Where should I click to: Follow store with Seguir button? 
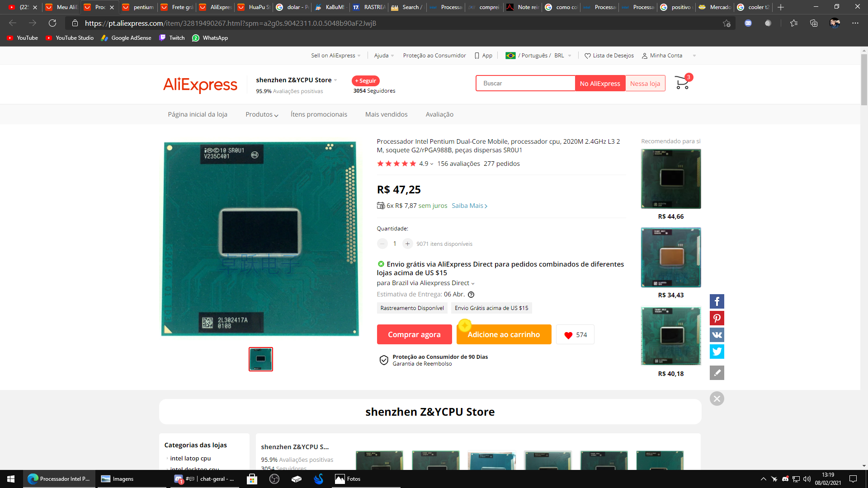point(366,81)
